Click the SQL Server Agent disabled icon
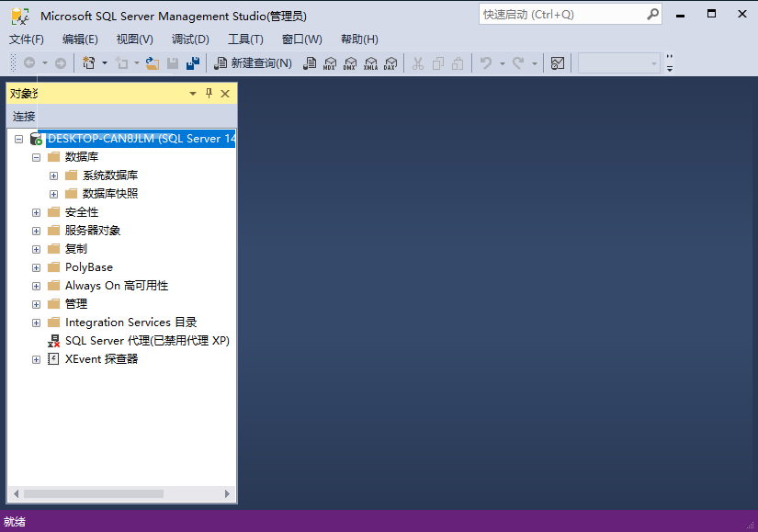Screen dimensions: 758x532 click(x=53, y=341)
